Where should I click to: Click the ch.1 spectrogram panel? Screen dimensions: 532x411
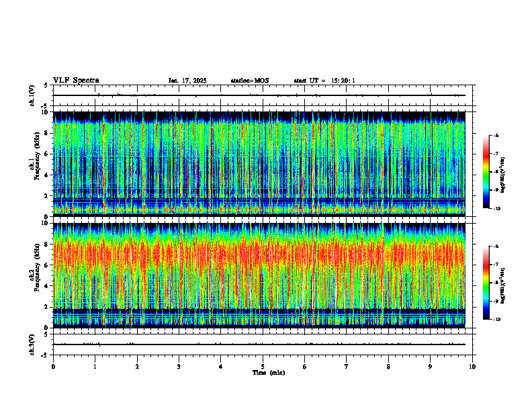click(259, 164)
